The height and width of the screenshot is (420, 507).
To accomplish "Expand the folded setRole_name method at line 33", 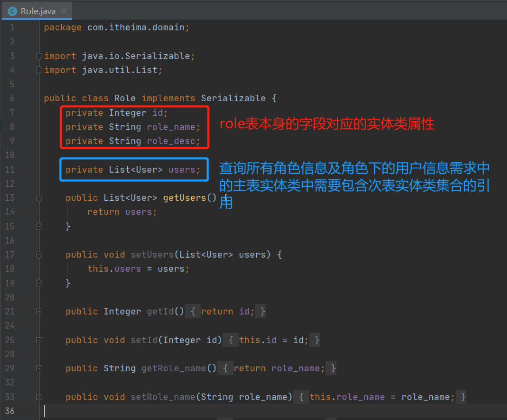I will 39,397.
